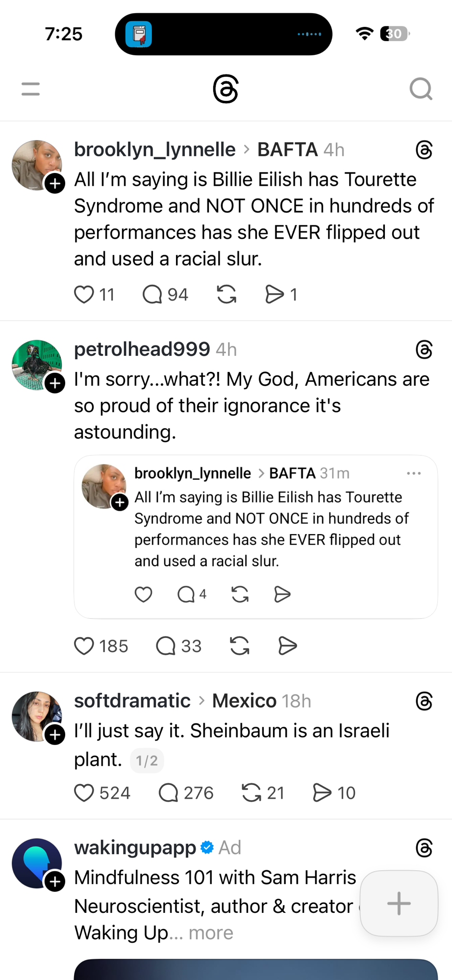Open the 33 replies on petrolhead999's post
Screen dimensions: 452x980
(x=166, y=646)
